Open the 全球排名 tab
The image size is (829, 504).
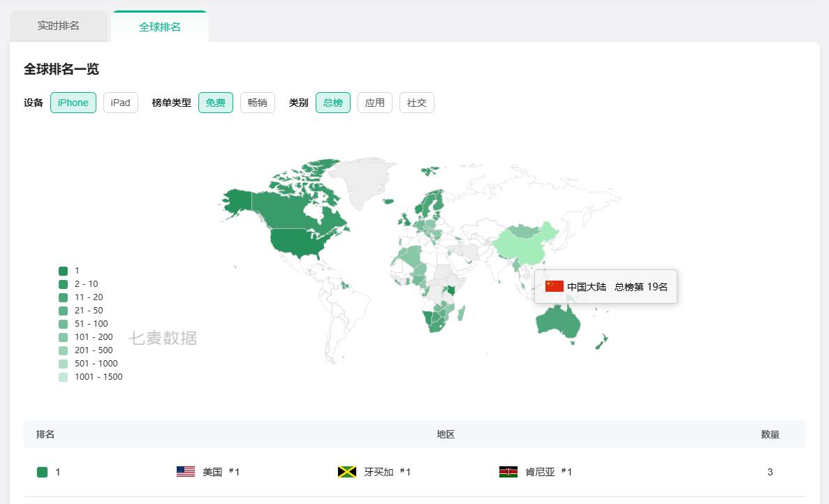click(x=160, y=27)
